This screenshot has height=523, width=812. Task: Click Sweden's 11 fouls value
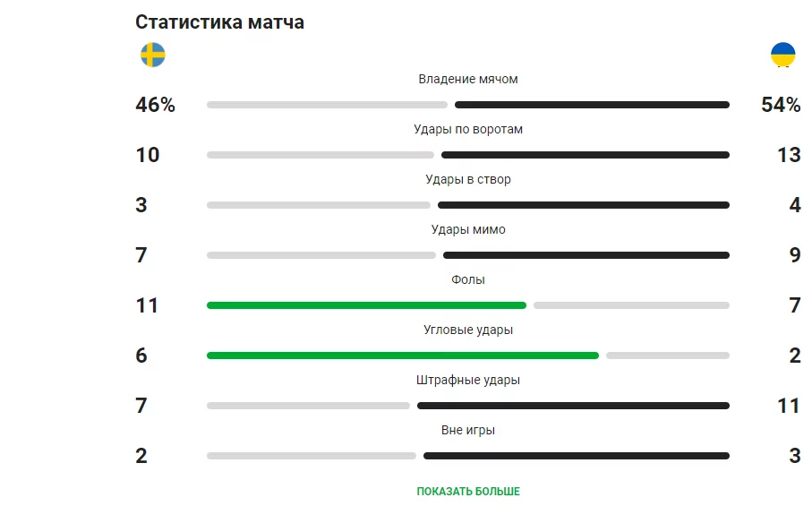[148, 305]
